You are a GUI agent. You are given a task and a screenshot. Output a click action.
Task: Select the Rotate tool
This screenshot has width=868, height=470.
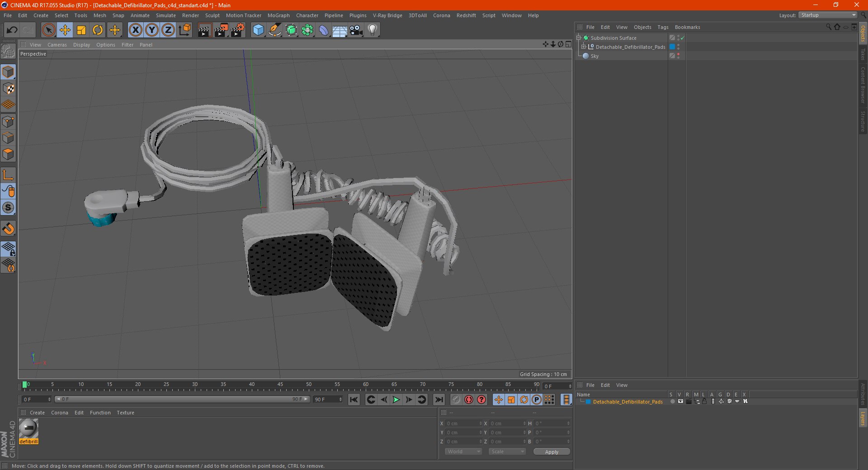pos(98,30)
